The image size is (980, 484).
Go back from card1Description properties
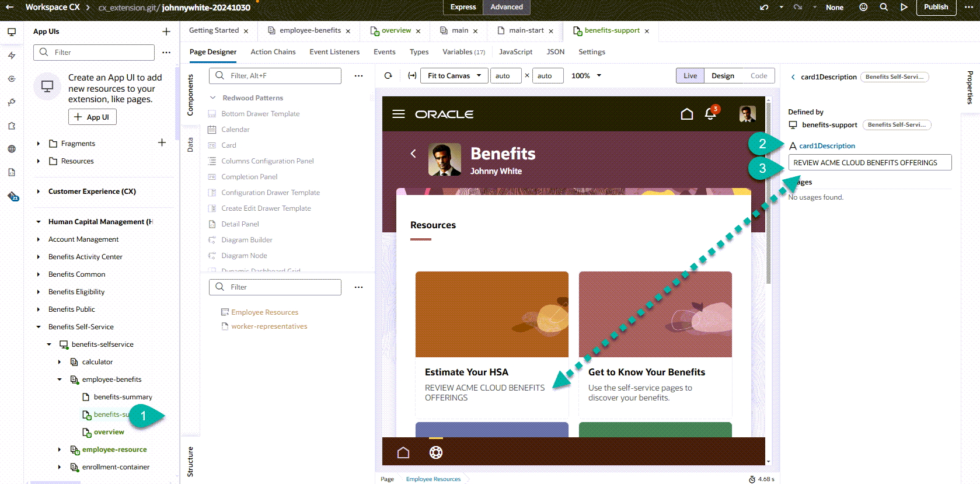(793, 77)
